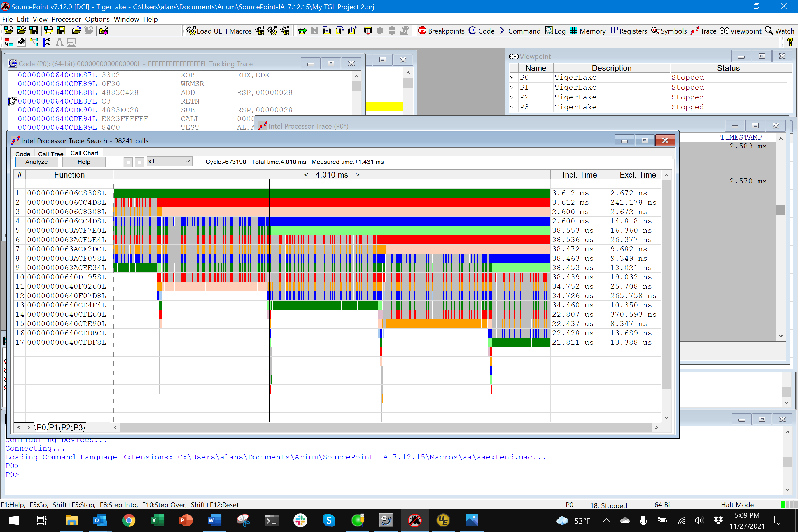Image resolution: width=798 pixels, height=532 pixels.
Task: Click the Help button in Trace Search
Action: coord(84,162)
